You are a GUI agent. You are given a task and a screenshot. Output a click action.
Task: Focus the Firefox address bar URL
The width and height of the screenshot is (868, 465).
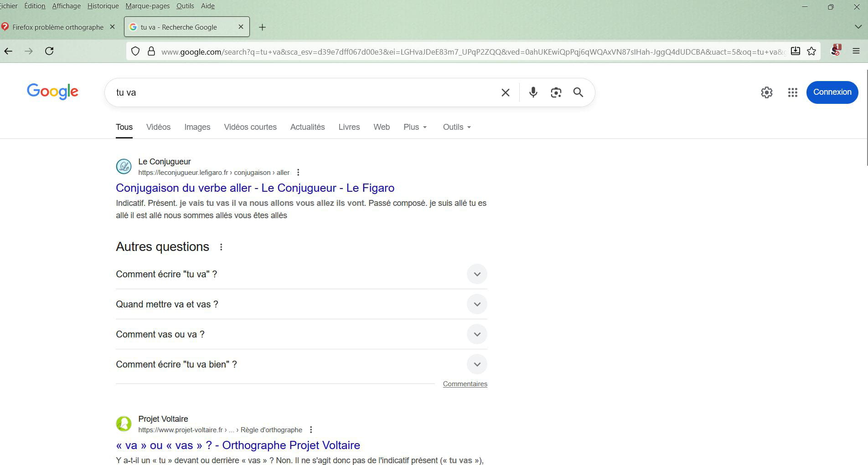(473, 51)
